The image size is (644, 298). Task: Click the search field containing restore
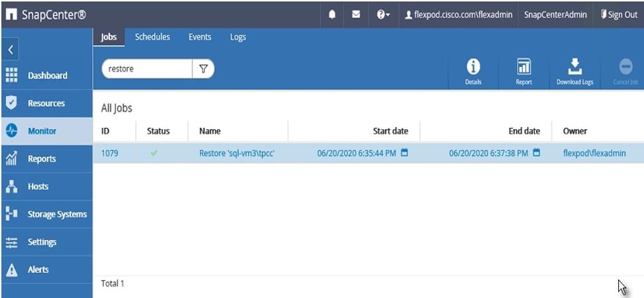click(147, 69)
